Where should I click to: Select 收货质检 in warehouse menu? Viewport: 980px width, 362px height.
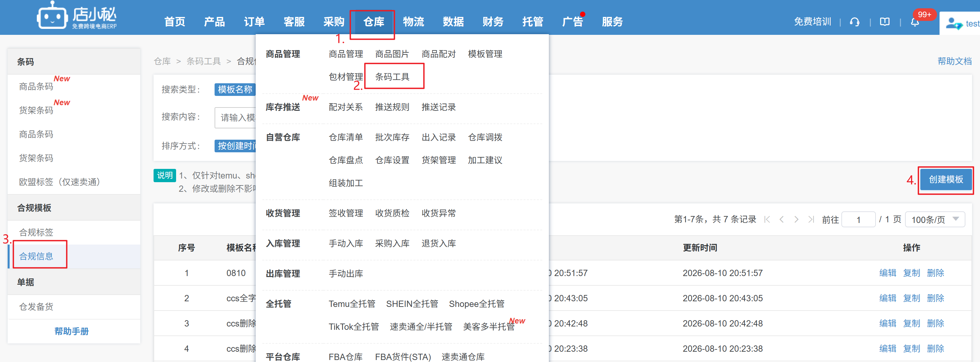coord(392,213)
